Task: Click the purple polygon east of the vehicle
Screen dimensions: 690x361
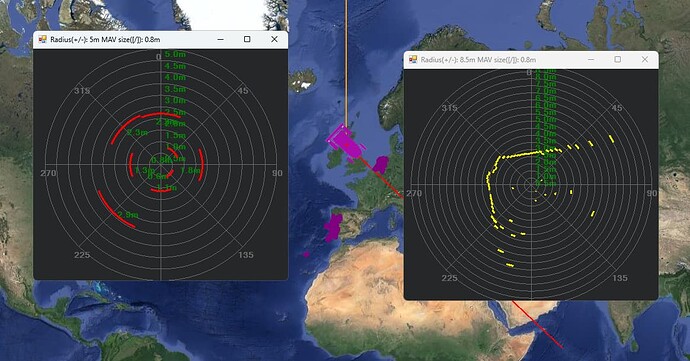Action: (x=381, y=164)
